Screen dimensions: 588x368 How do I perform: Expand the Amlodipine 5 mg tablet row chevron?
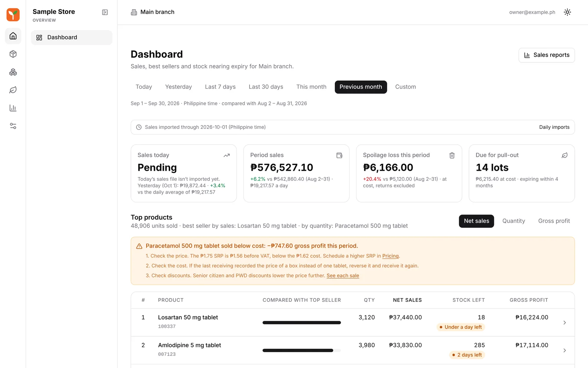click(x=564, y=351)
